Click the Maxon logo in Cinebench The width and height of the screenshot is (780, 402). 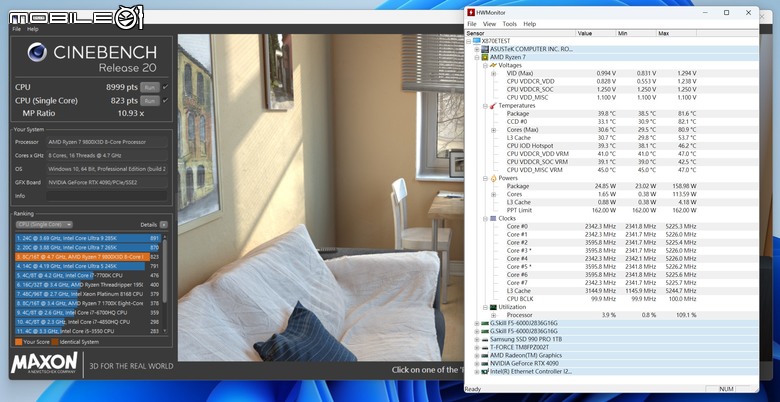click(x=44, y=363)
